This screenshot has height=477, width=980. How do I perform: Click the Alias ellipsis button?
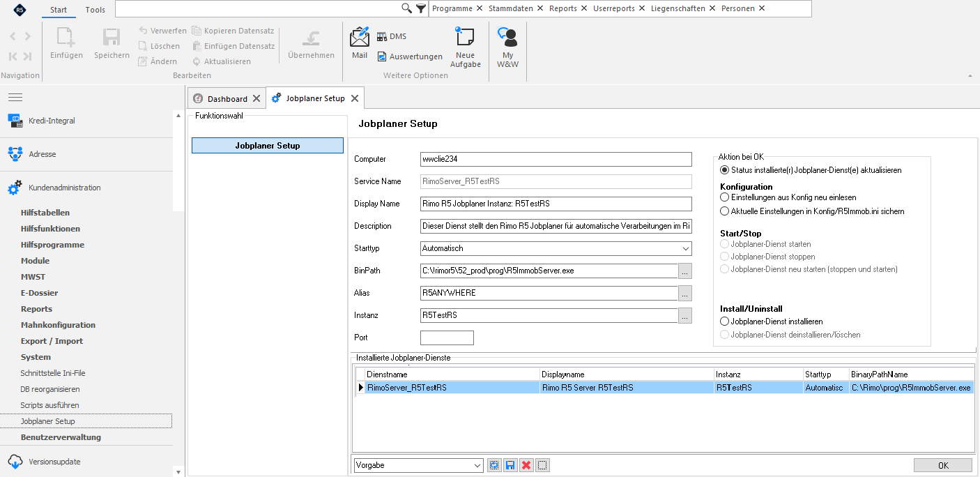685,293
